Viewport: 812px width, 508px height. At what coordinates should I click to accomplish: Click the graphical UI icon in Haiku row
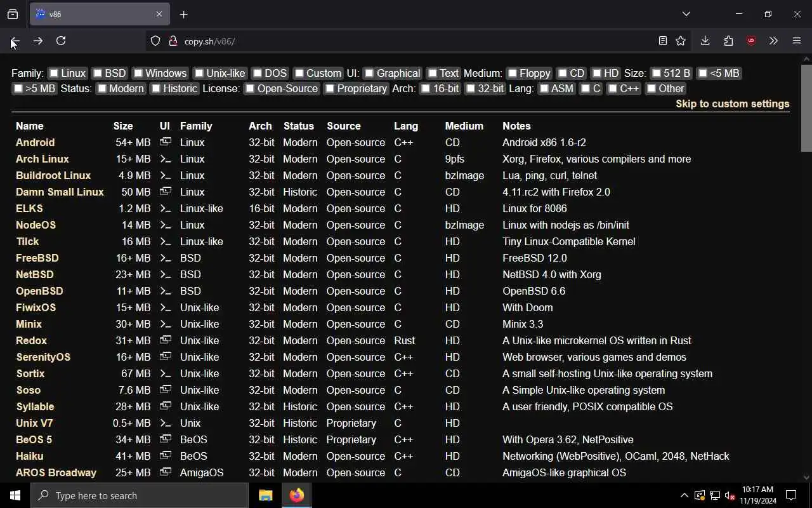pos(165,455)
